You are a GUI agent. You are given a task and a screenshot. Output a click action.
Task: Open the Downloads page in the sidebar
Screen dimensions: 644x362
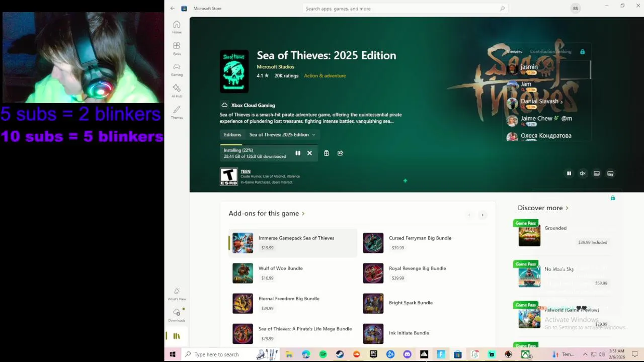click(177, 315)
